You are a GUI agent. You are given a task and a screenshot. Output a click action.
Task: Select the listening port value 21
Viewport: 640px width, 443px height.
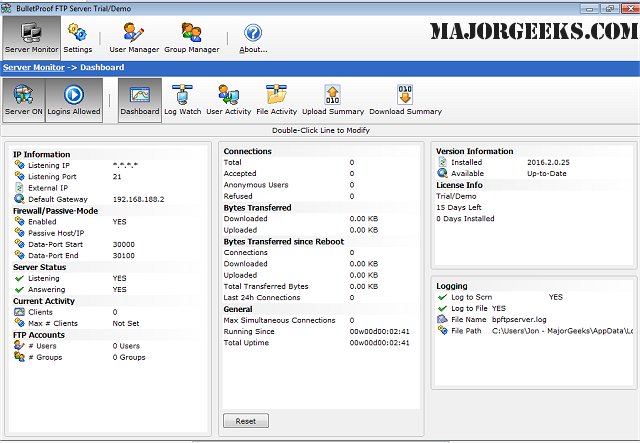117,176
